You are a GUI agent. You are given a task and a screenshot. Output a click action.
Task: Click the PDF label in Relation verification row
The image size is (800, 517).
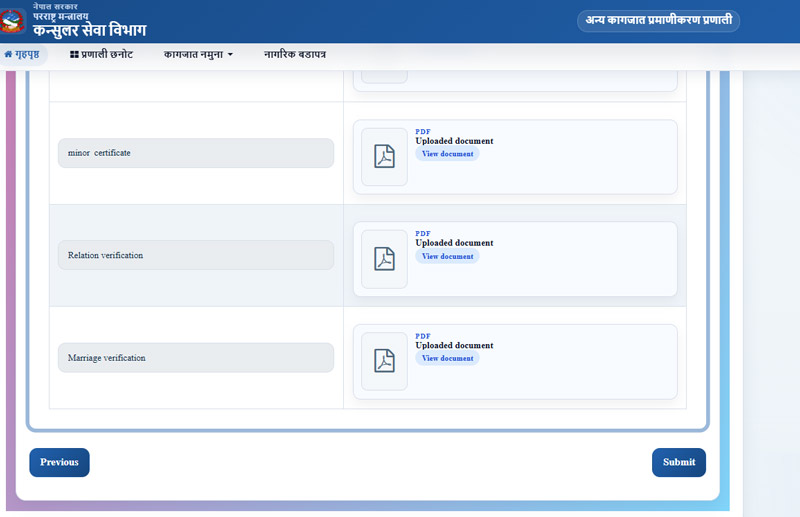click(423, 234)
